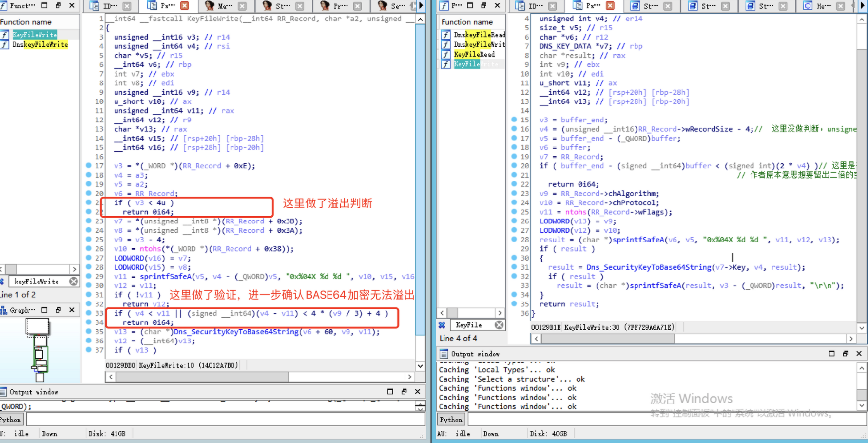This screenshot has width=868, height=443.
Task: Close the Ps pseudocode tab in right window
Action: click(x=610, y=6)
